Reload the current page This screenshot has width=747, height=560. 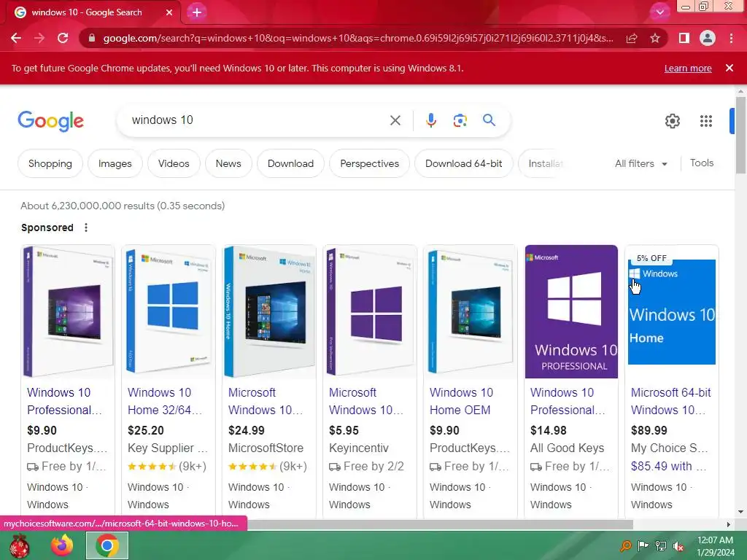click(x=63, y=38)
